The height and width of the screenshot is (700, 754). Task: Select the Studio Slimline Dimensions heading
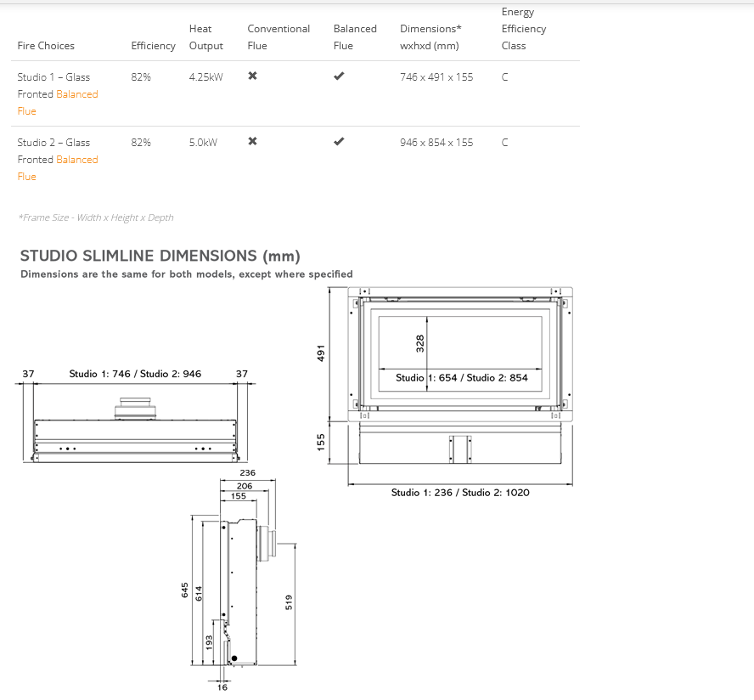160,256
